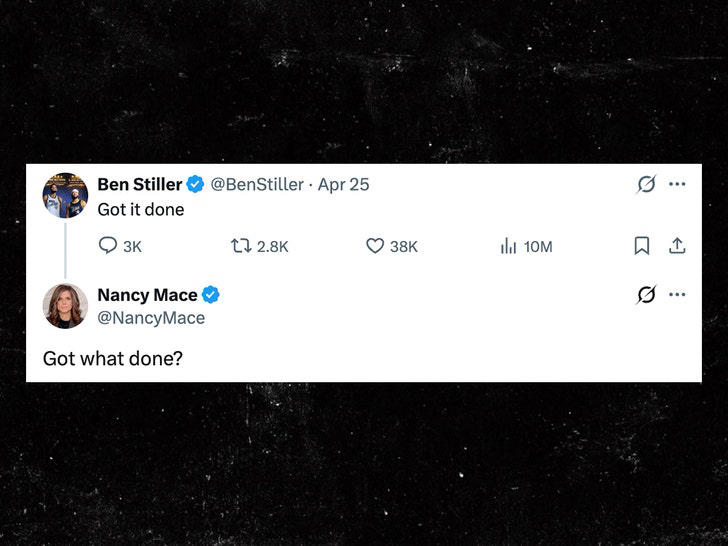Click the reply icon on Ben Stiller's tweet
The height and width of the screenshot is (546, 728).
click(108, 246)
